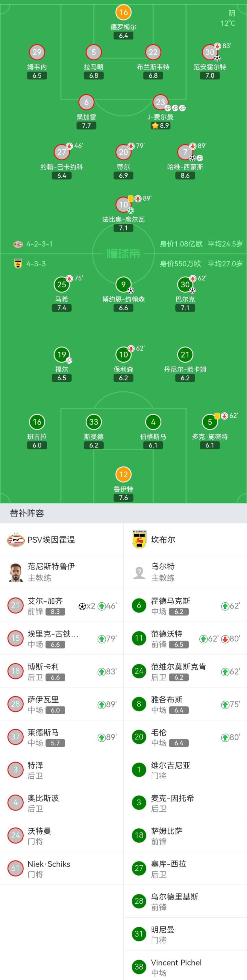The height and width of the screenshot is (980, 247).
Task: Select J-费尔曼 number 23 player circle
Action: [161, 102]
